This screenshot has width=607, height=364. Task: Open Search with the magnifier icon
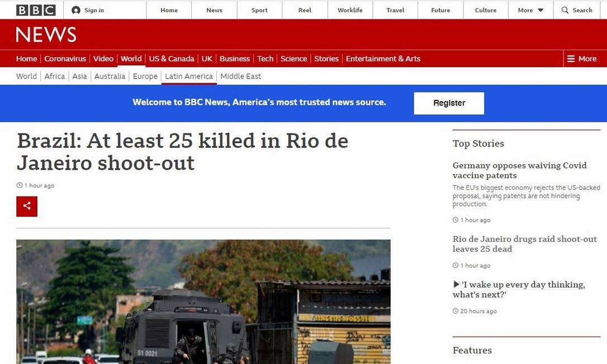[565, 10]
